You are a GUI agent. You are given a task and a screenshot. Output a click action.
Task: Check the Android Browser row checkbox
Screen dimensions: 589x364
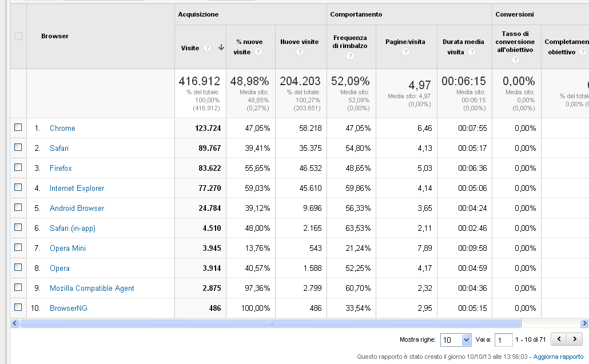click(x=18, y=207)
